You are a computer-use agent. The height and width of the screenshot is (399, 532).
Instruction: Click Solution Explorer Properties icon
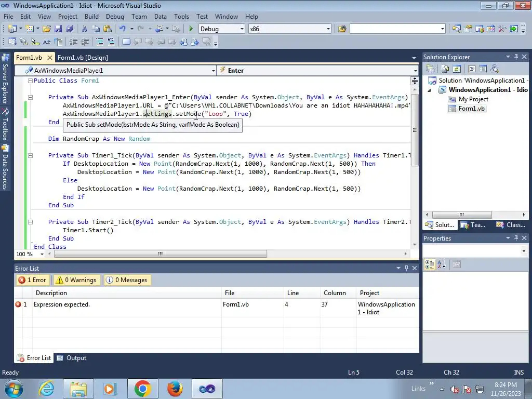(x=430, y=69)
